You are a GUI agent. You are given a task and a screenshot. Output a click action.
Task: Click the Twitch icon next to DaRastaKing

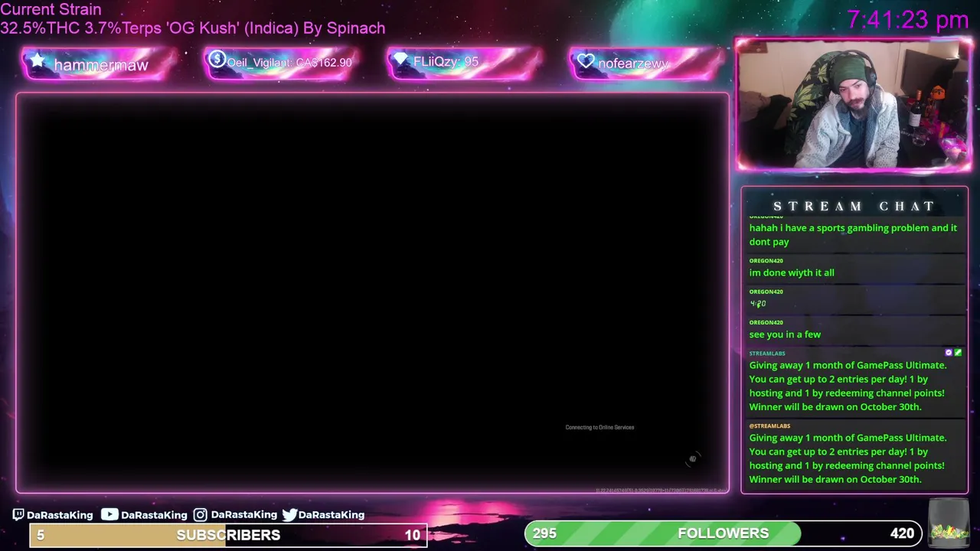coord(18,515)
